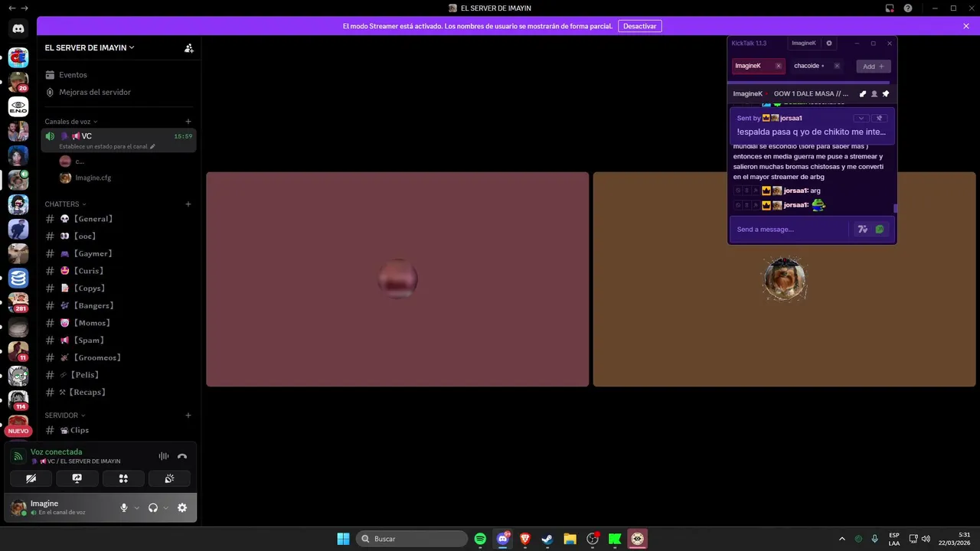
Task: Open audio output options chevron
Action: [x=165, y=508]
